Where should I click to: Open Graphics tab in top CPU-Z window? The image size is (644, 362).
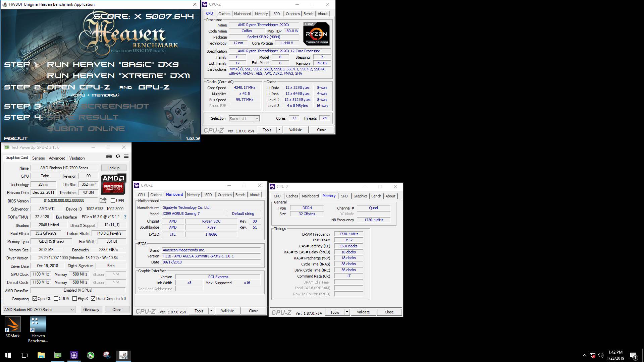pyautogui.click(x=292, y=14)
